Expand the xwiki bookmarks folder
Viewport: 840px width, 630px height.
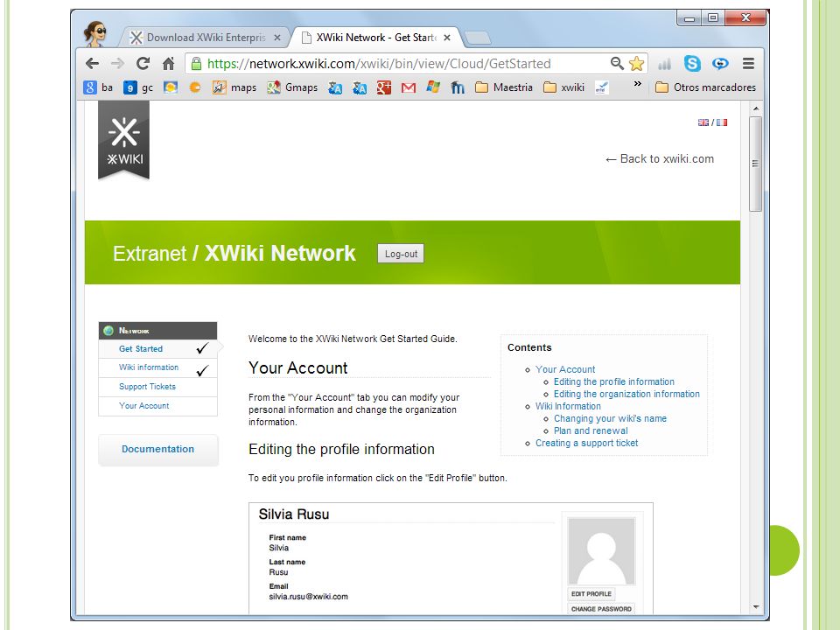coord(563,87)
